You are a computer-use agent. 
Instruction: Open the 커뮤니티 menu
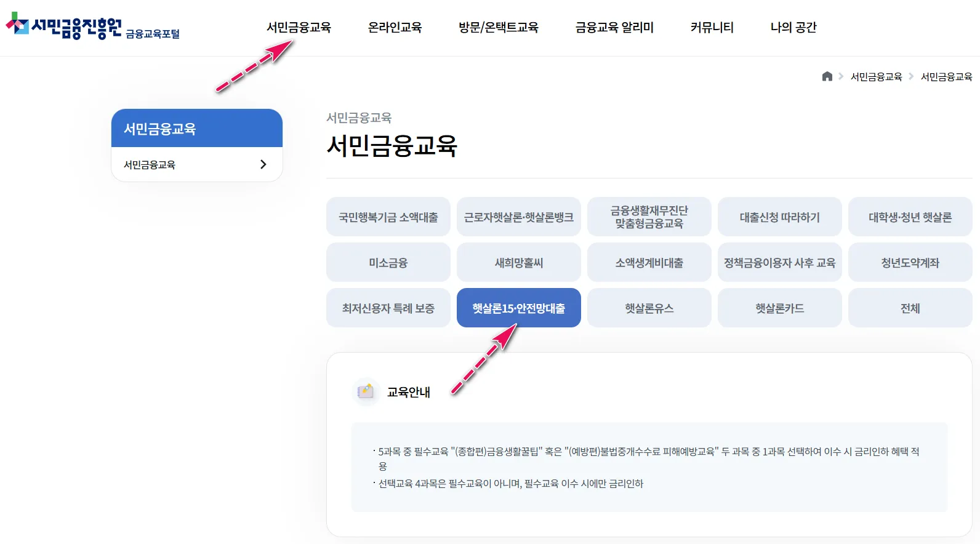tap(712, 27)
